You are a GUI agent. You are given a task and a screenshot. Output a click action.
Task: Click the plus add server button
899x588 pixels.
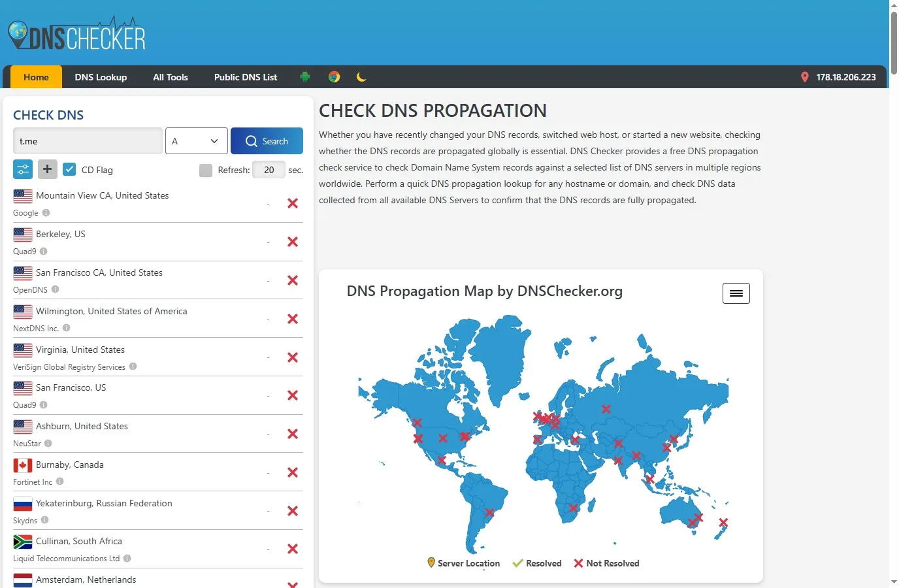[47, 170]
